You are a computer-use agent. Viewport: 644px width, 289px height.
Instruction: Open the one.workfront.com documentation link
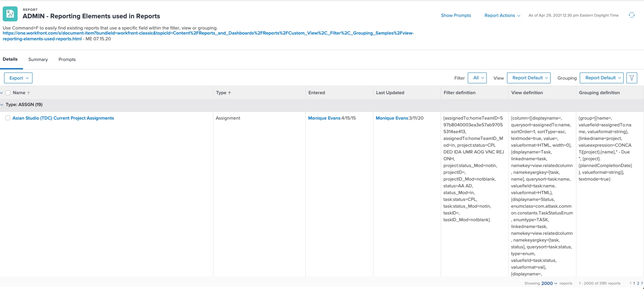coord(208,36)
